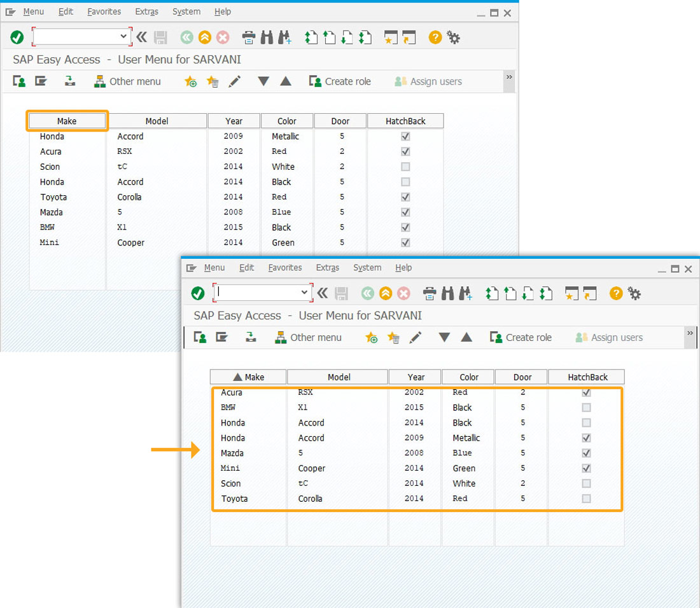Toggle HatchBack for BMW X1 in front window
This screenshot has height=608, width=700.
pos(587,408)
